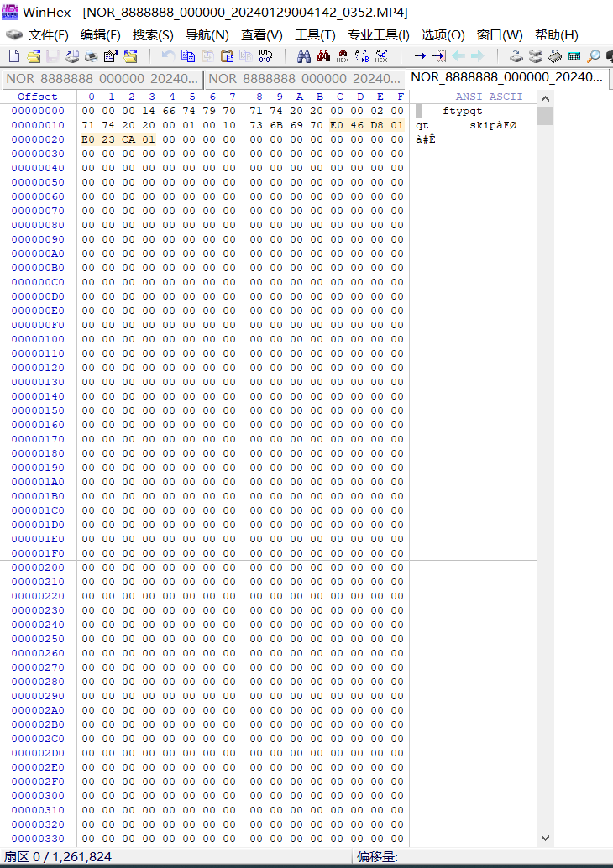The image size is (613, 868).
Task: Click the magnifier Analyze toolbar icon
Action: (593, 56)
